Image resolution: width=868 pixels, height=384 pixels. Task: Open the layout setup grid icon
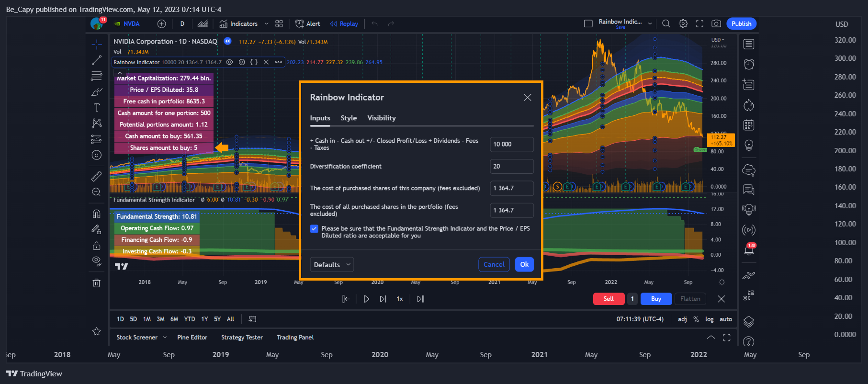279,24
